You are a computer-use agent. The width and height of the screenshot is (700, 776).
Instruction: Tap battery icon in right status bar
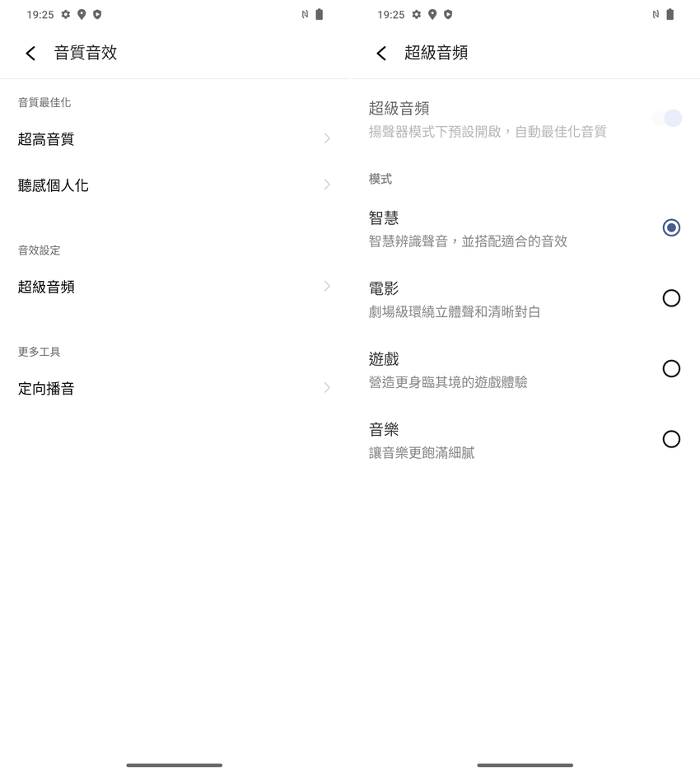[670, 14]
